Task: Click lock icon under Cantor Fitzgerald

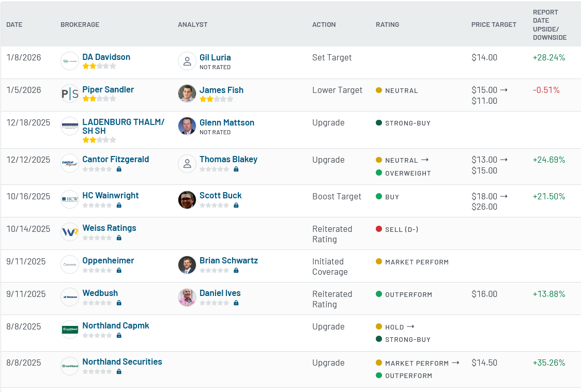Action: pyautogui.click(x=119, y=169)
